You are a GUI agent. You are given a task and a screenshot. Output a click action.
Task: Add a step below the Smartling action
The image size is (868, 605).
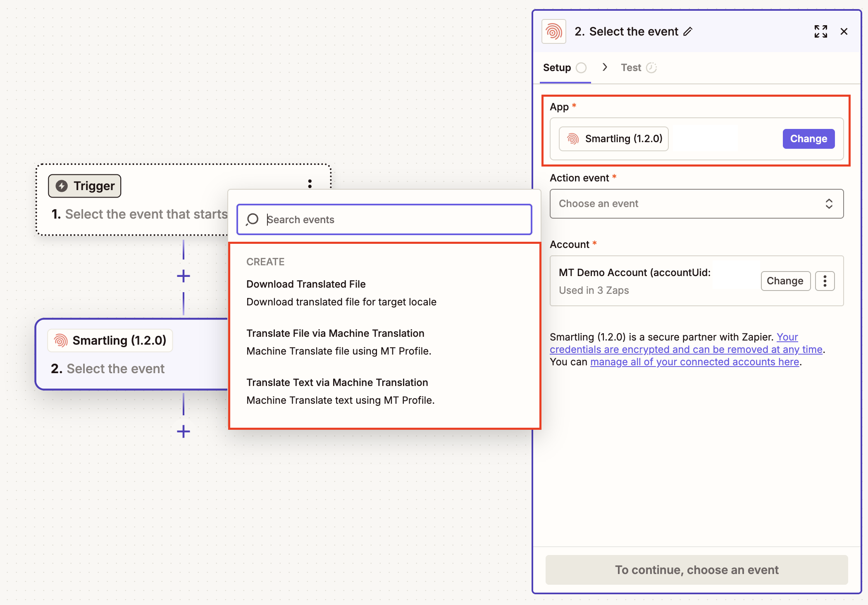[x=184, y=432]
